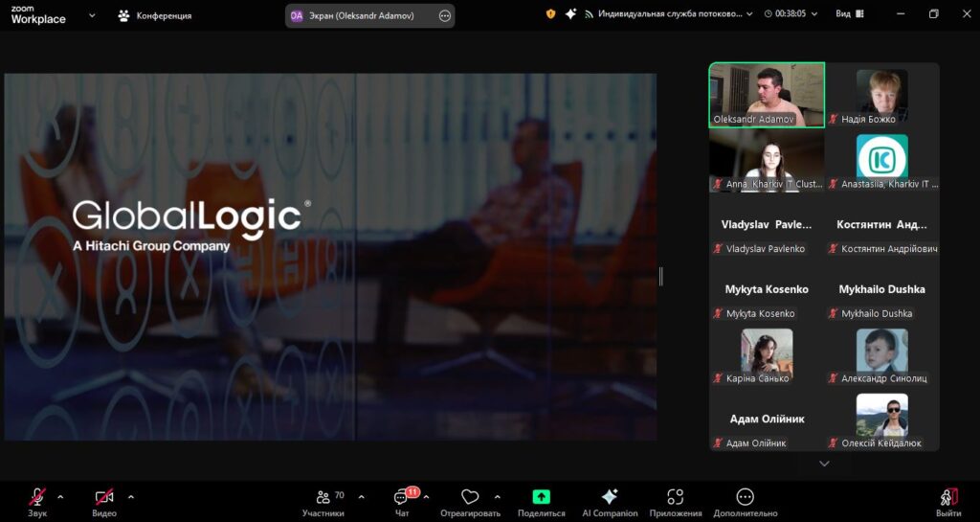Open the meeting timer 00:38:05 dropdown
The image size is (980, 522).
point(790,13)
